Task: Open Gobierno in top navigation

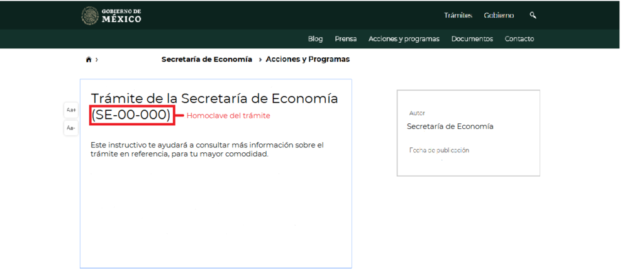Action: (x=499, y=15)
